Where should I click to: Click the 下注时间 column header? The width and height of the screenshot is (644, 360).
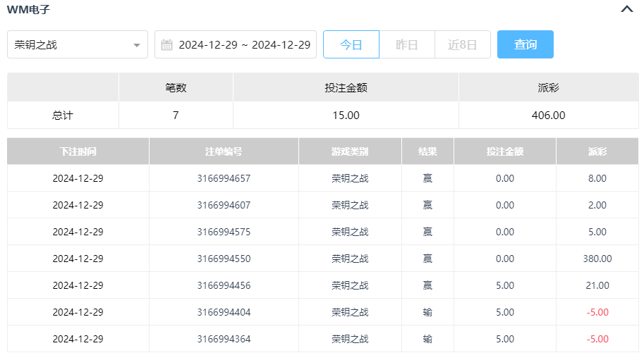78,151
